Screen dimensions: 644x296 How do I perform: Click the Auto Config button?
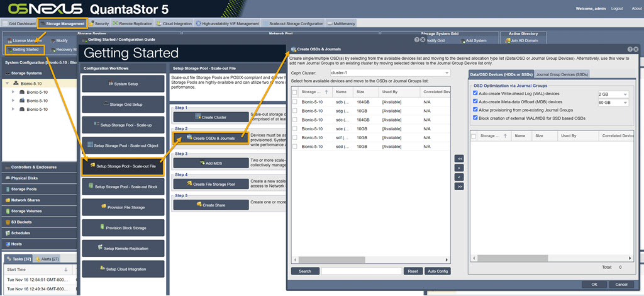tap(437, 271)
